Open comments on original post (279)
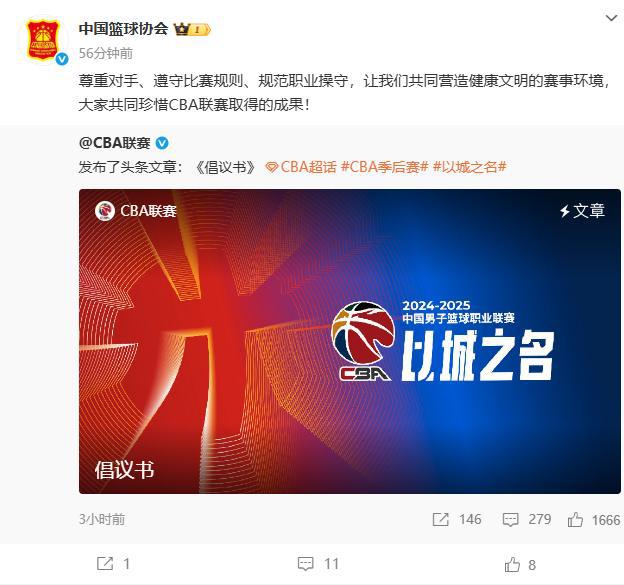624x585 pixels. (527, 519)
